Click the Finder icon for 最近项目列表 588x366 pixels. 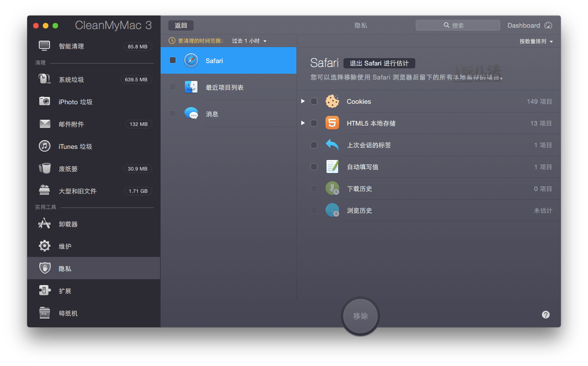(191, 87)
